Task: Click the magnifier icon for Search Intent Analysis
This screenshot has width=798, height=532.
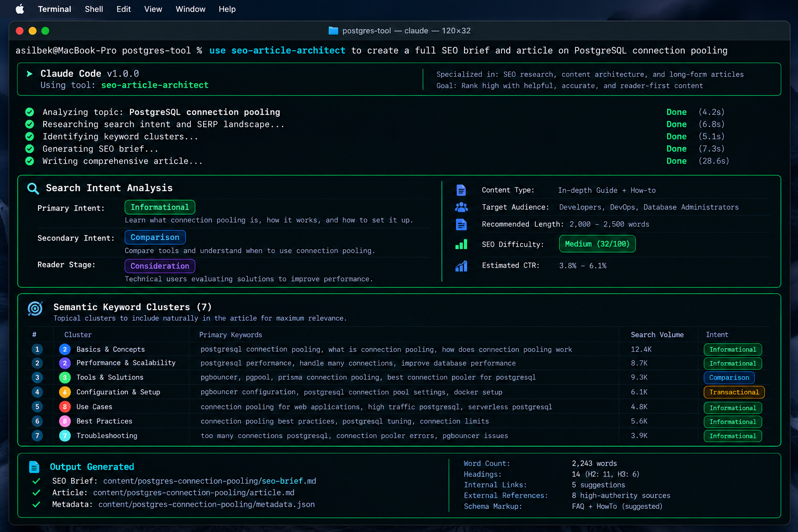Action: coord(33,189)
